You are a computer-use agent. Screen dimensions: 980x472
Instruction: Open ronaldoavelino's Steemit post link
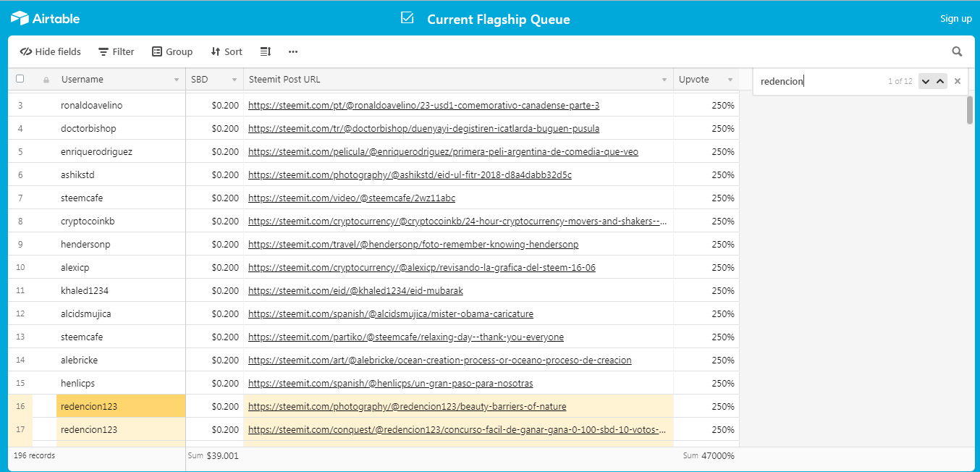point(423,106)
